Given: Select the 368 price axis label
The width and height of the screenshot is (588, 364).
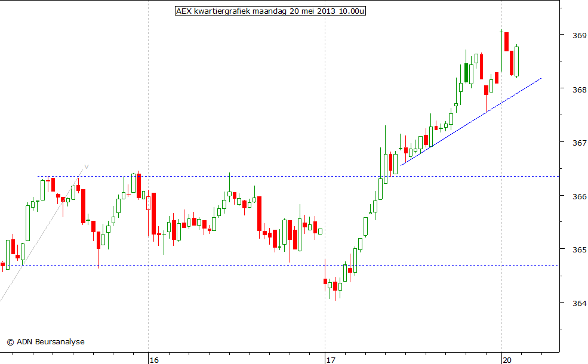Looking at the screenshot, I should (x=580, y=90).
